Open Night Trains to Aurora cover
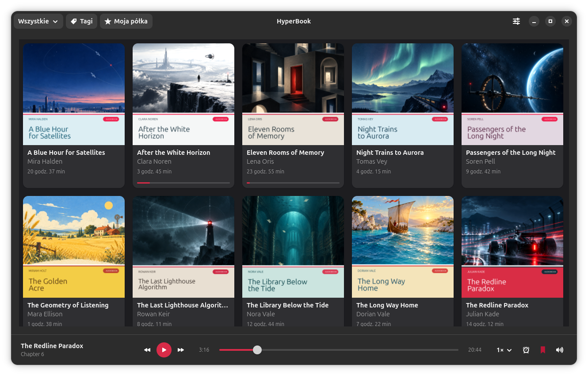Screen dimensions: 588x376 pyautogui.click(x=403, y=94)
